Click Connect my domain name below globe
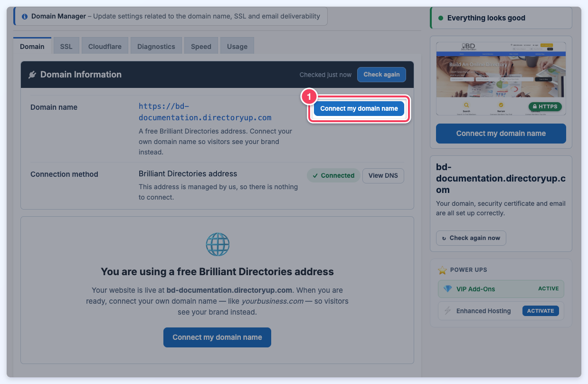Viewport: 588px width, 384px height. coord(217,337)
